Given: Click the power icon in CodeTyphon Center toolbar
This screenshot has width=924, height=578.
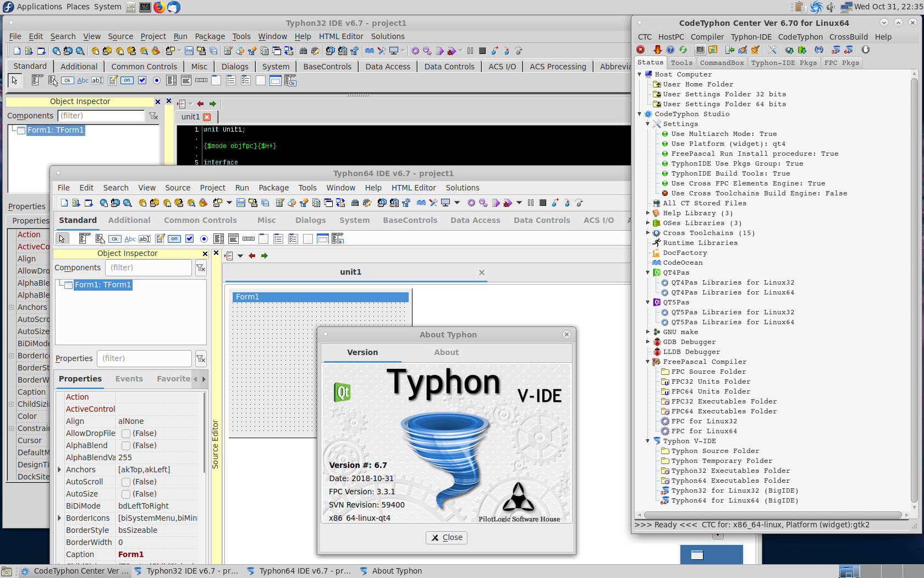Looking at the screenshot, I should click(865, 50).
